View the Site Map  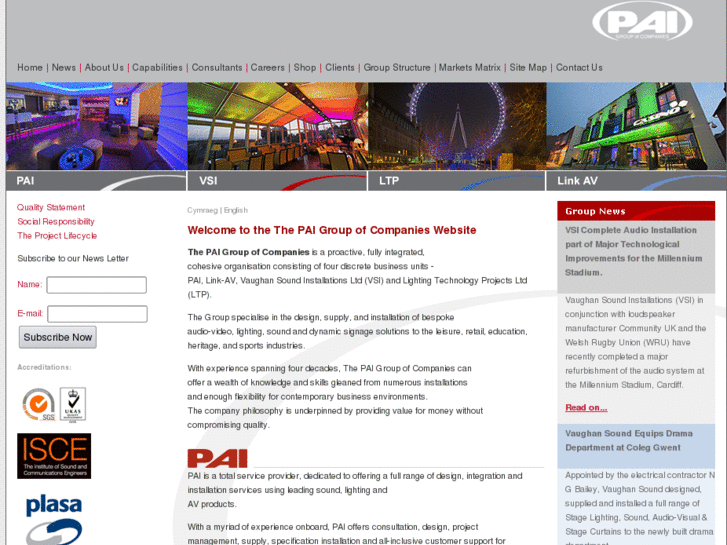coord(528,68)
